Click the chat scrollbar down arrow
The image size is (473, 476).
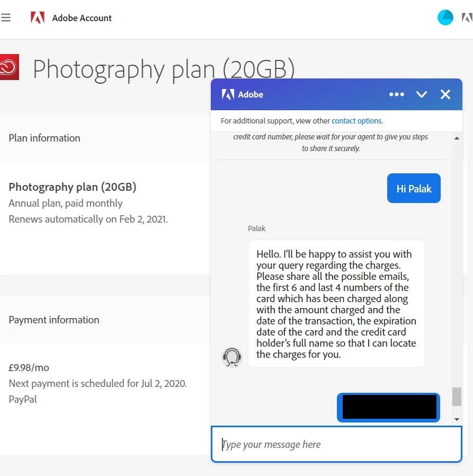(457, 419)
